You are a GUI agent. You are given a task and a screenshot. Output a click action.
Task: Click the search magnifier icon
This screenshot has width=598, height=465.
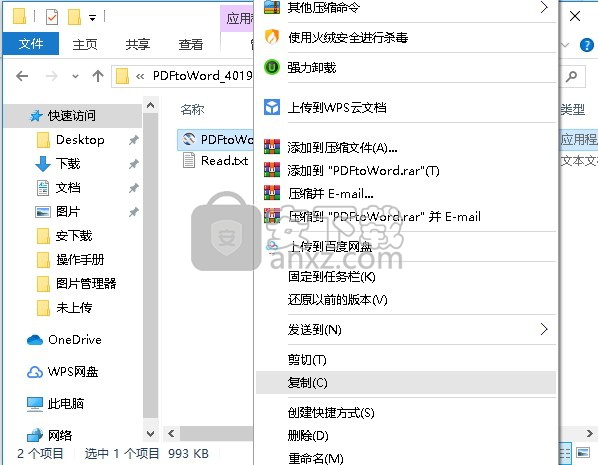(571, 76)
